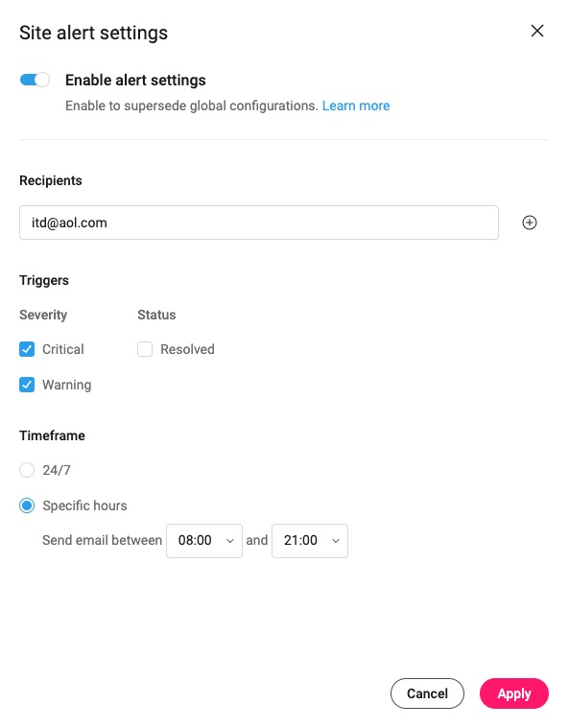
Task: Check the Resolved status checkbox
Action: click(x=145, y=349)
